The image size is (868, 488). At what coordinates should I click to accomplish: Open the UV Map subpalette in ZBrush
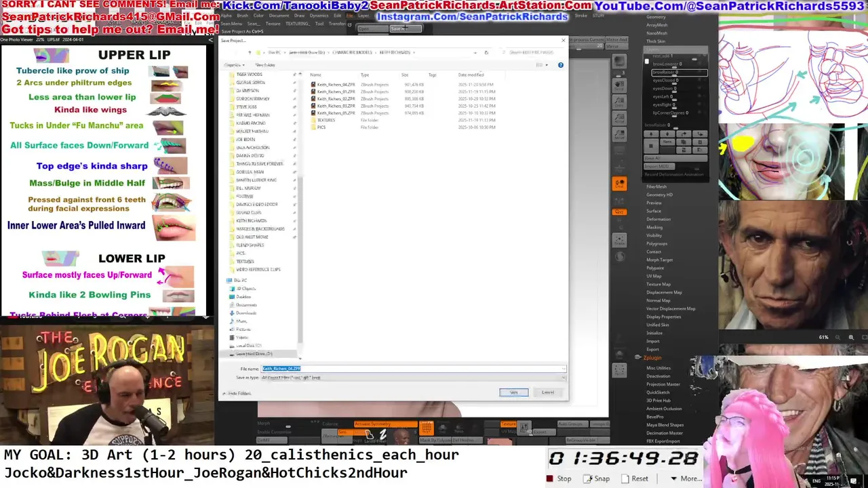click(x=654, y=276)
